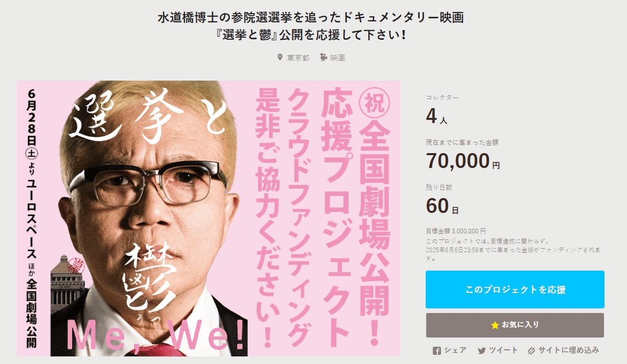The width and height of the screenshot is (627, 364).
Task: Open the 選挙と鬱 poster image
Action: pos(208,218)
